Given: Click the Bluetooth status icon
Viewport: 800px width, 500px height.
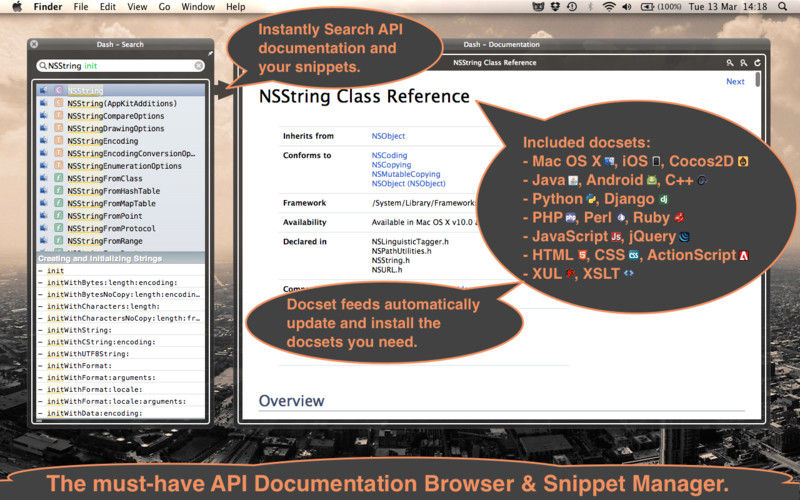Looking at the screenshot, I should pos(590,7).
